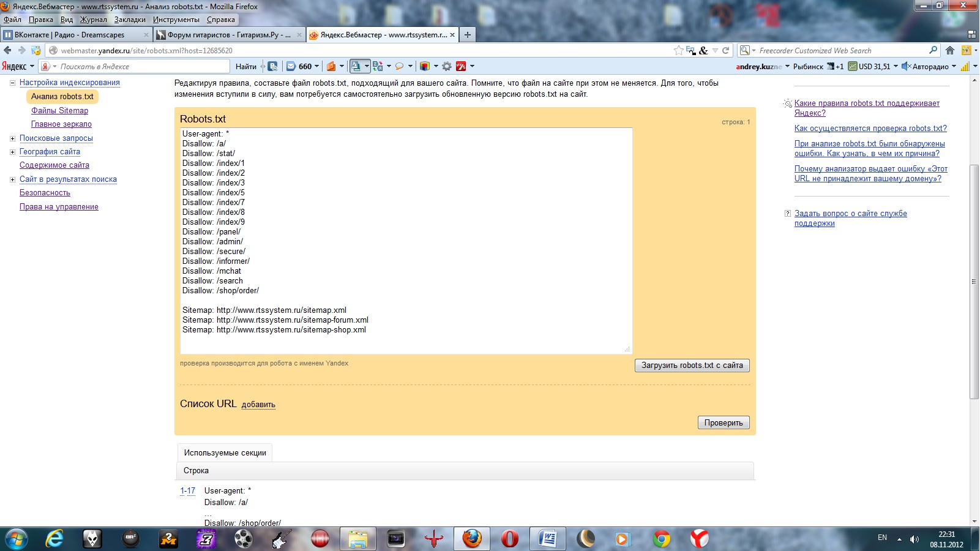Switch to Microsoft Word on the taskbar
The width and height of the screenshot is (980, 551).
547,539
